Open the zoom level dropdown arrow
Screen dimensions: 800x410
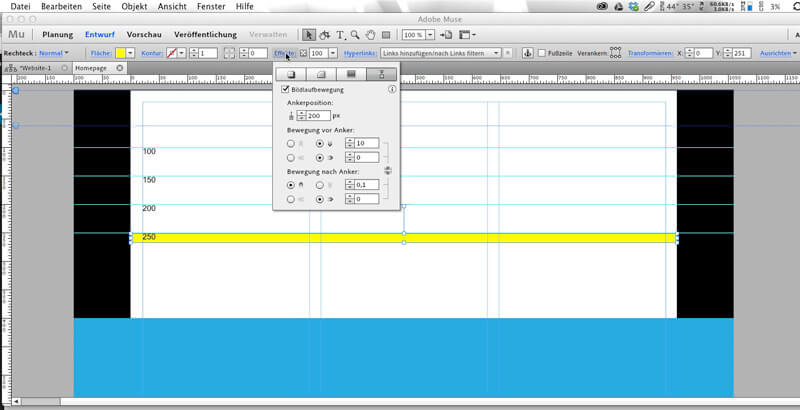pyautogui.click(x=430, y=35)
